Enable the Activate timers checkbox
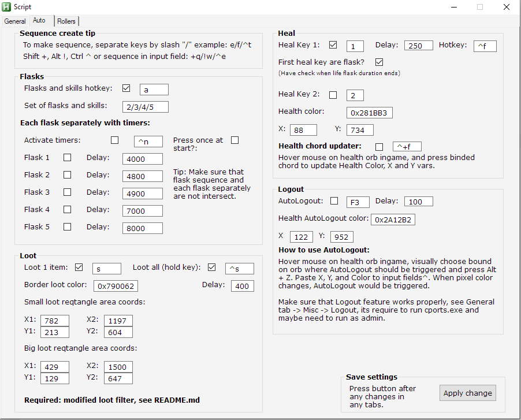The height and width of the screenshot is (420, 521). pos(114,140)
